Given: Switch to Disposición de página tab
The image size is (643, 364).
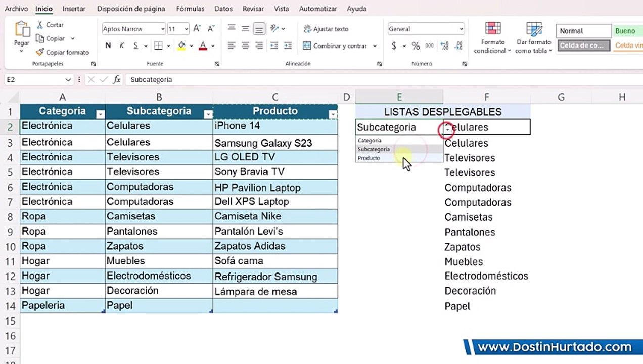Looking at the screenshot, I should pyautogui.click(x=131, y=9).
